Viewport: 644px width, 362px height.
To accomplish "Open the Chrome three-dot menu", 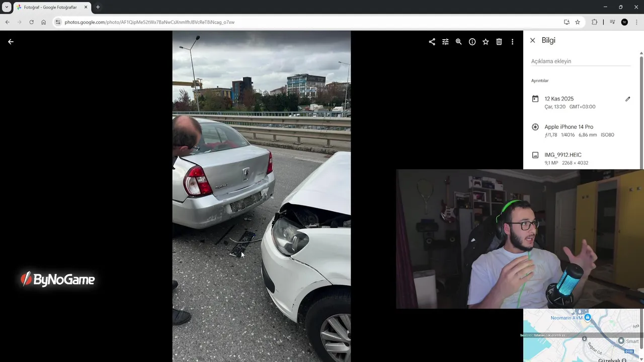I will (636, 22).
